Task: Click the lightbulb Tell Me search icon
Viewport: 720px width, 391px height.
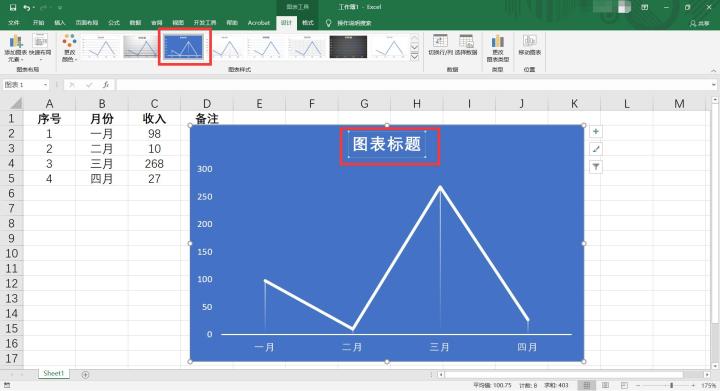Action: pos(328,22)
